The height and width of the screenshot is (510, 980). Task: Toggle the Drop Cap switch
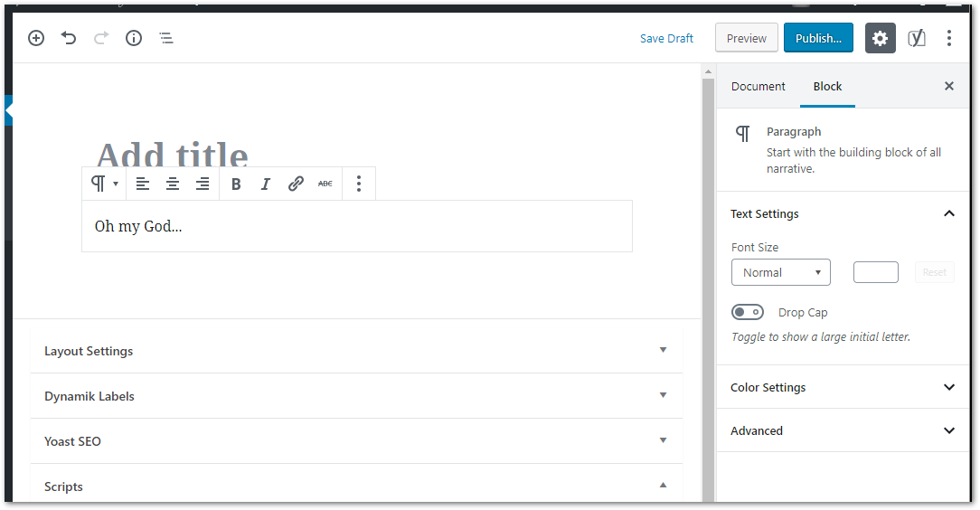(x=748, y=312)
